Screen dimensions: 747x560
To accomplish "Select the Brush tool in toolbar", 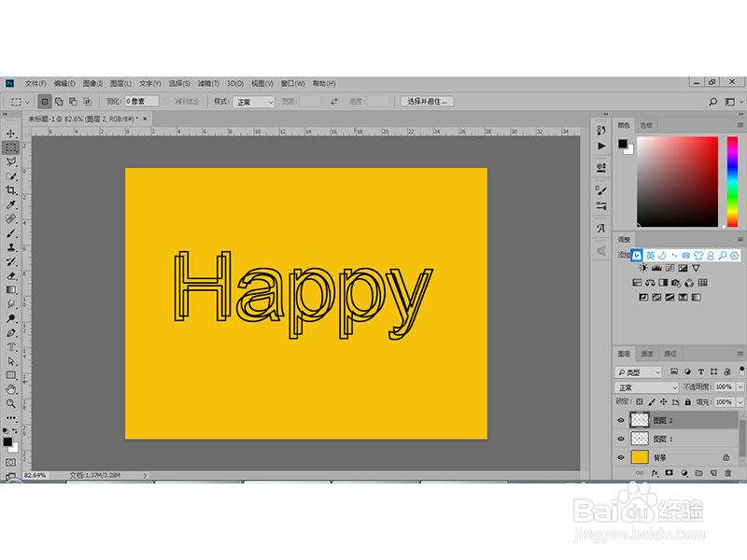I will [x=10, y=233].
